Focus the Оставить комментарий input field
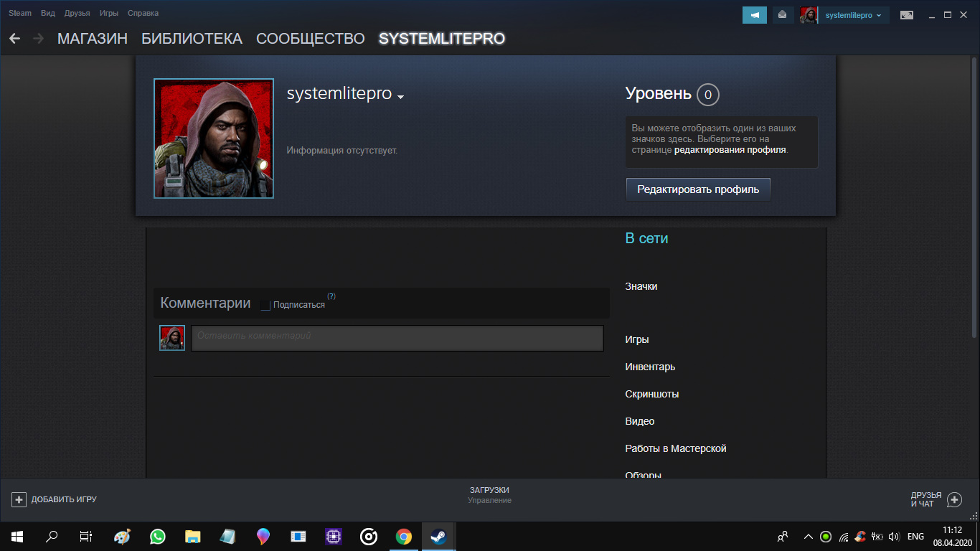980x551 pixels. pyautogui.click(x=397, y=338)
